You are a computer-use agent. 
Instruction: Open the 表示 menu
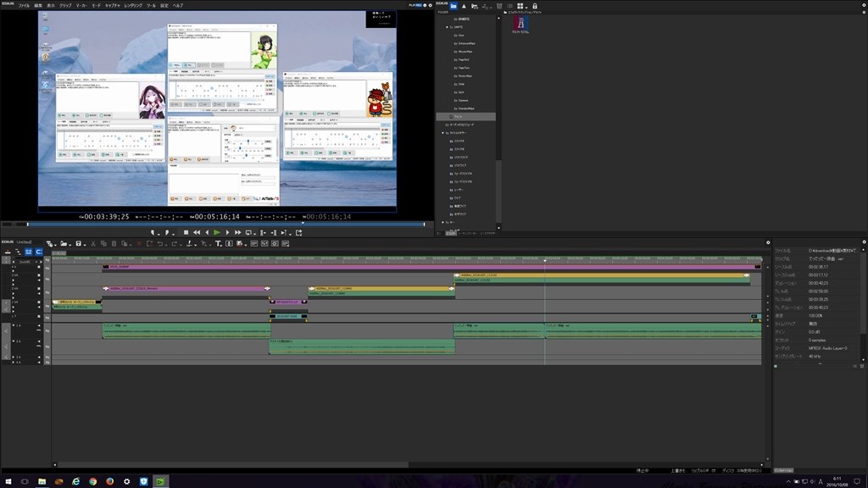point(51,5)
